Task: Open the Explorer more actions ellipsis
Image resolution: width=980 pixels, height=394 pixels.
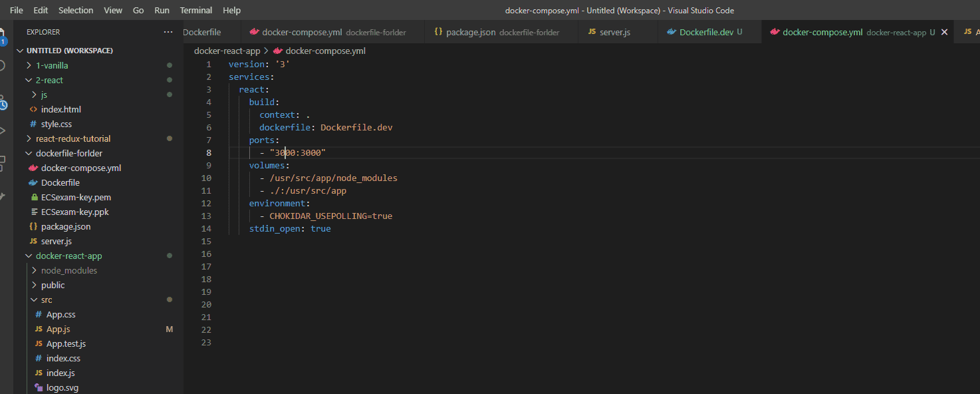Action: coord(168,32)
